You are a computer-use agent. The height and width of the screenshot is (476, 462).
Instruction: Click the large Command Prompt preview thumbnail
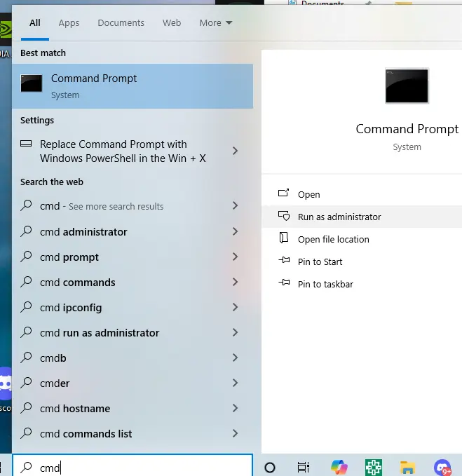point(407,86)
